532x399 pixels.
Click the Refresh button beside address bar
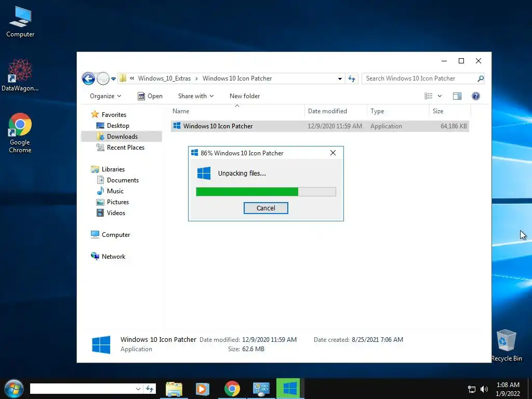[x=352, y=79]
